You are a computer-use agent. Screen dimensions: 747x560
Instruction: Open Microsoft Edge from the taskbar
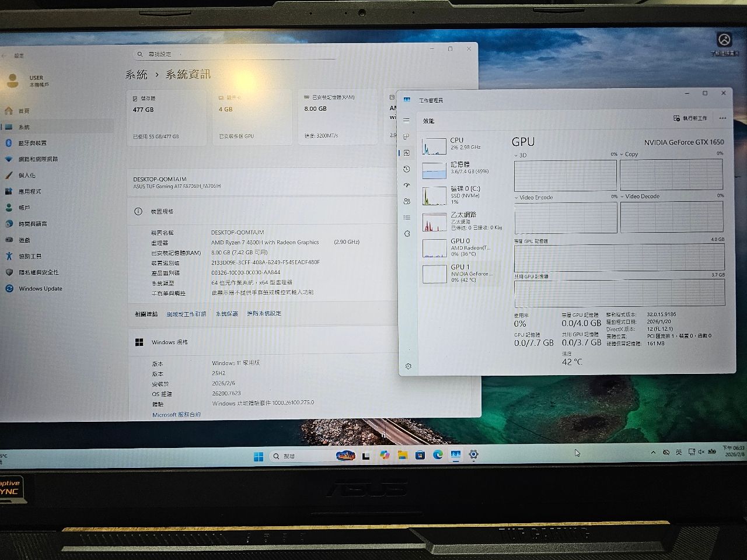tap(438, 455)
